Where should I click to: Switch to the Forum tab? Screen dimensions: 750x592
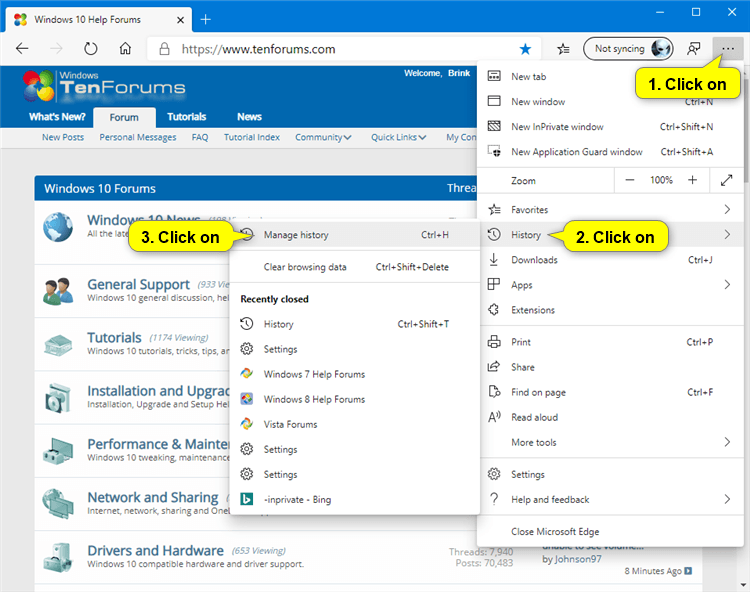click(124, 118)
